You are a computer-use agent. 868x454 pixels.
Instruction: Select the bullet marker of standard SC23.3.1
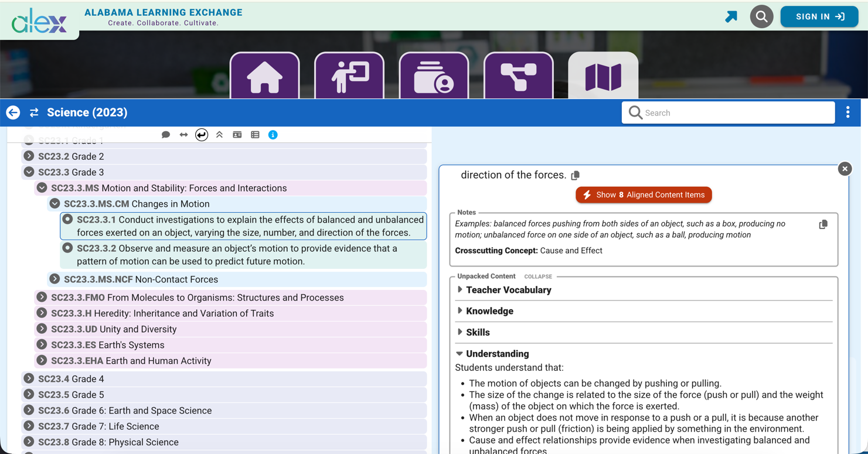(x=67, y=219)
